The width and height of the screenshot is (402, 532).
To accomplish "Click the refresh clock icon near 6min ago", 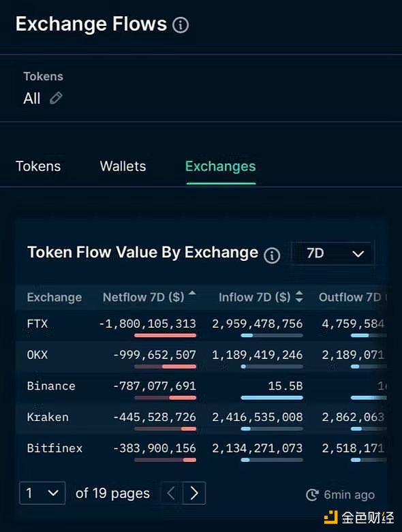I will (x=312, y=495).
